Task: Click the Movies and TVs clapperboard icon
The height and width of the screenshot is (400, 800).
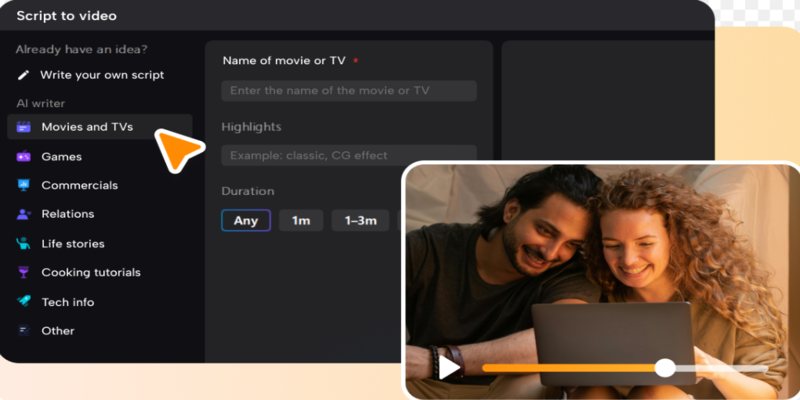Action: pyautogui.click(x=23, y=127)
